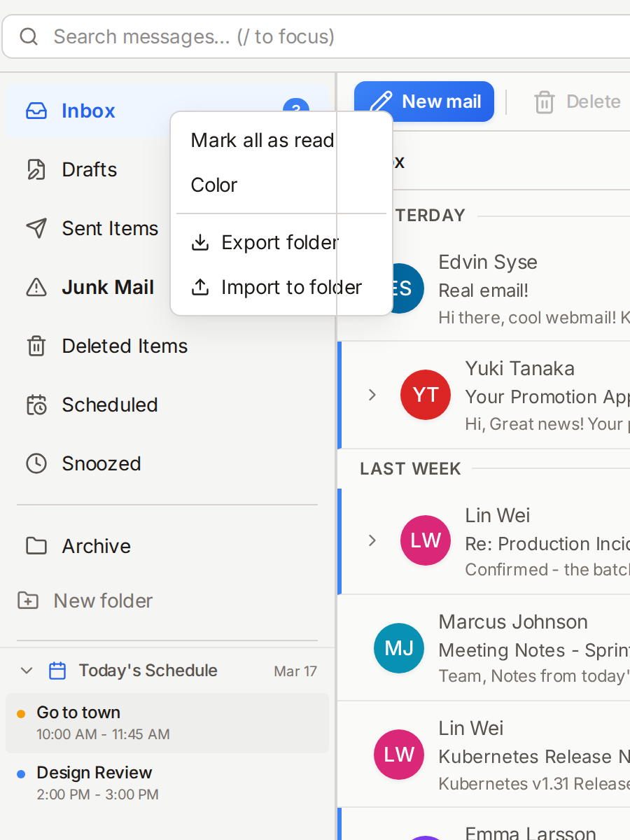Collapse the Today's Schedule section
Screen dimensions: 630x840
(26, 671)
